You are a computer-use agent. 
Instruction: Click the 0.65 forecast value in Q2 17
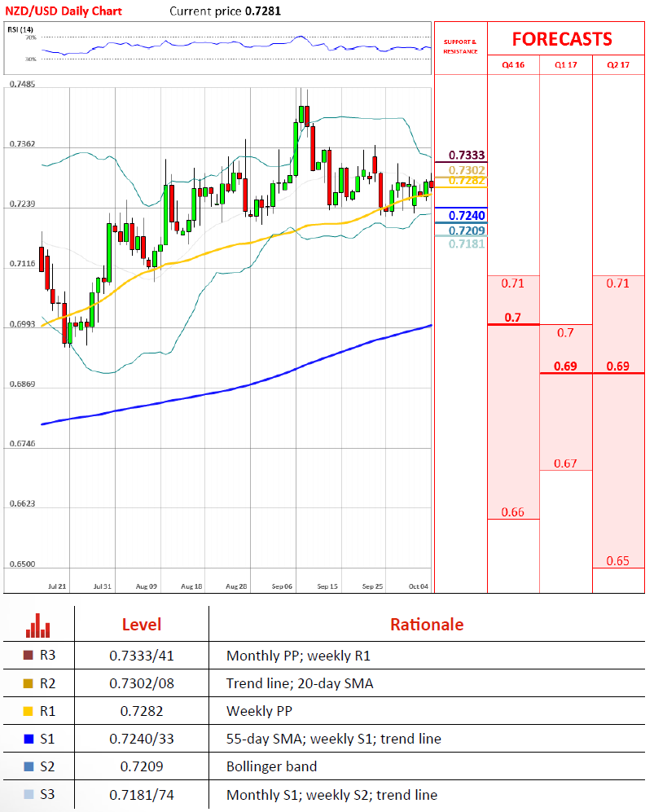(618, 560)
